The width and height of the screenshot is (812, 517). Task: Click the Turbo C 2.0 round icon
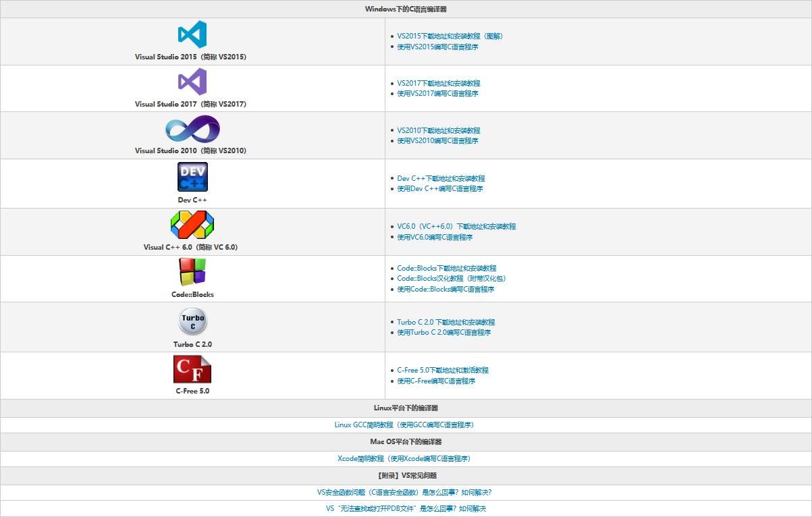click(192, 320)
